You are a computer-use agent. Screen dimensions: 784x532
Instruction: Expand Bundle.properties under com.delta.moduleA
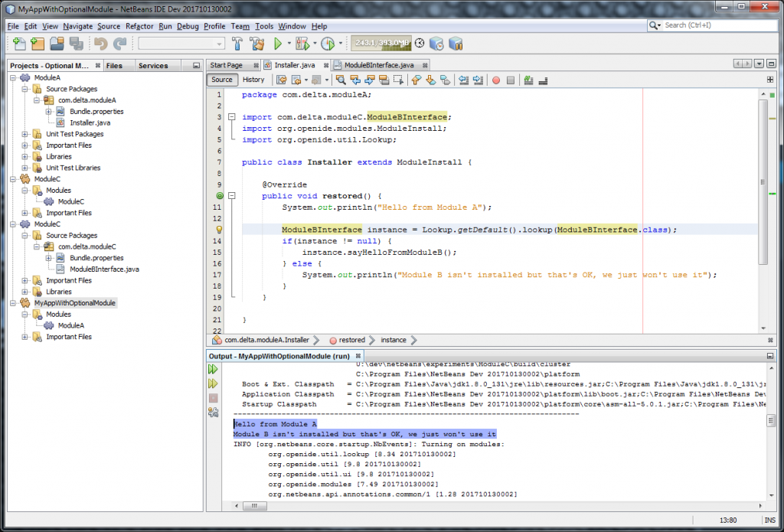48,112
